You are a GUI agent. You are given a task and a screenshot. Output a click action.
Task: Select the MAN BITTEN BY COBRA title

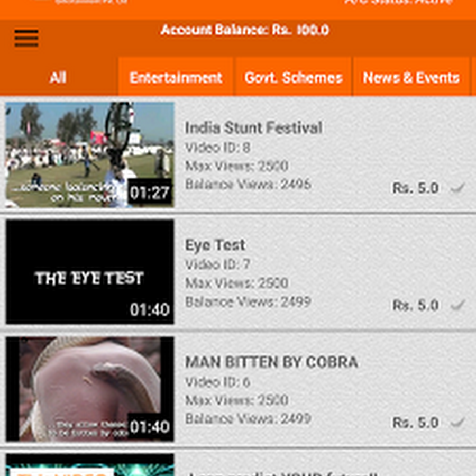[x=272, y=362]
